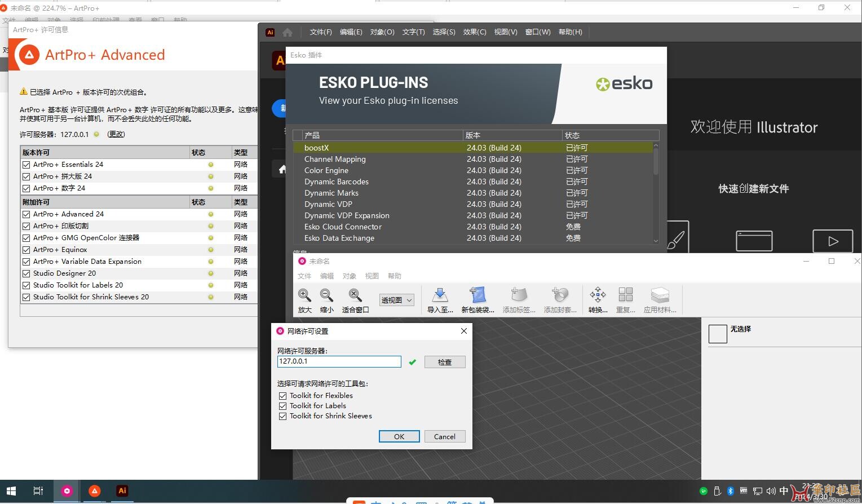Open Illustrator 窗口(W) menu
Image resolution: width=862 pixels, height=504 pixels.
(x=538, y=32)
